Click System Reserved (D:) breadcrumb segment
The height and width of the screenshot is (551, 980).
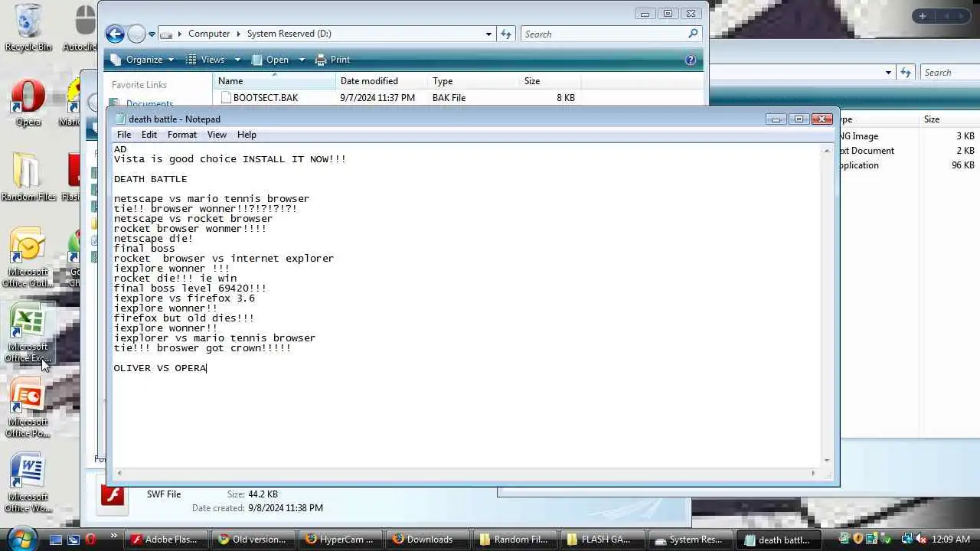pos(289,34)
